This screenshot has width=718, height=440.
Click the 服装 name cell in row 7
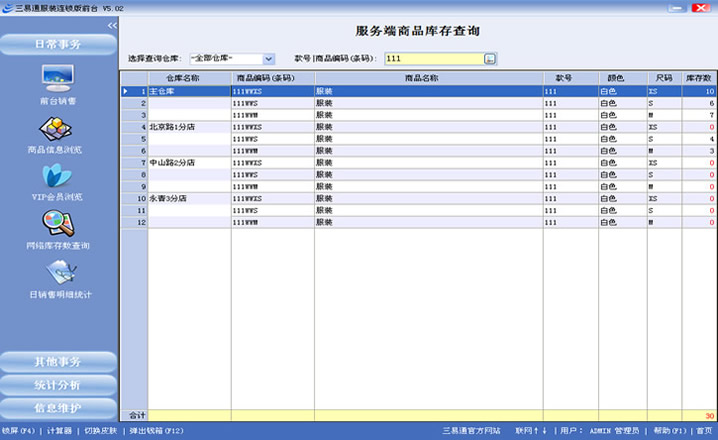click(x=429, y=163)
